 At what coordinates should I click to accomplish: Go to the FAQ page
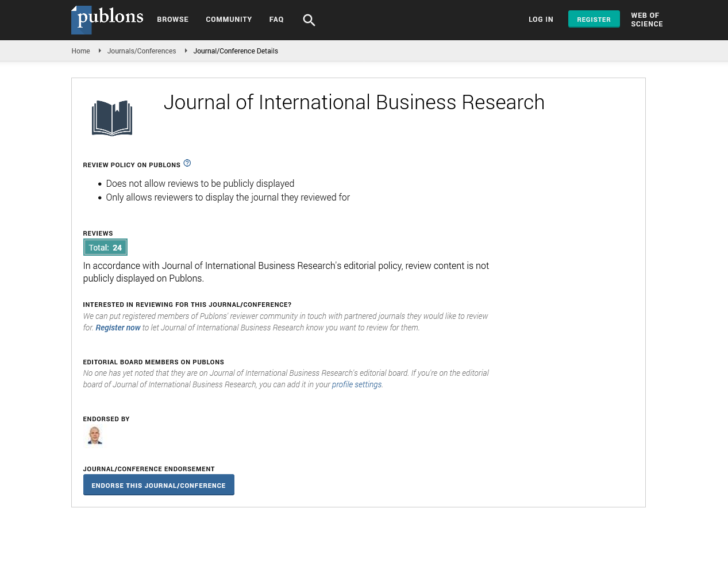pyautogui.click(x=276, y=20)
